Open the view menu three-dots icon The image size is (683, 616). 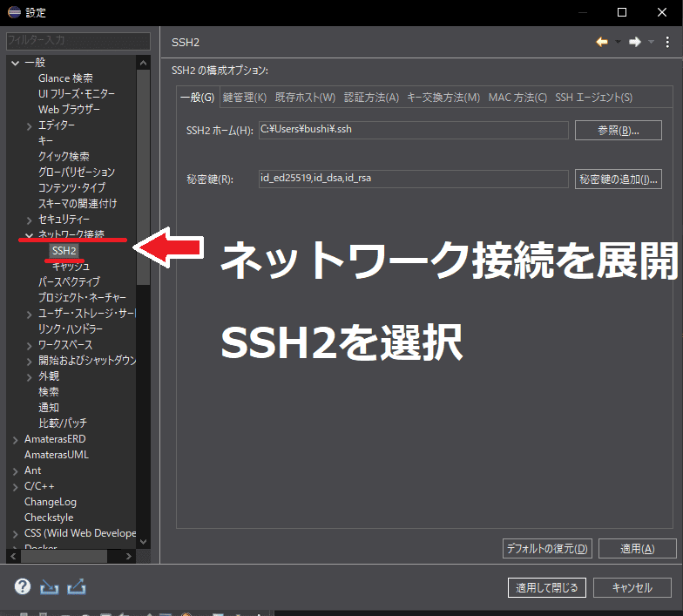[668, 42]
